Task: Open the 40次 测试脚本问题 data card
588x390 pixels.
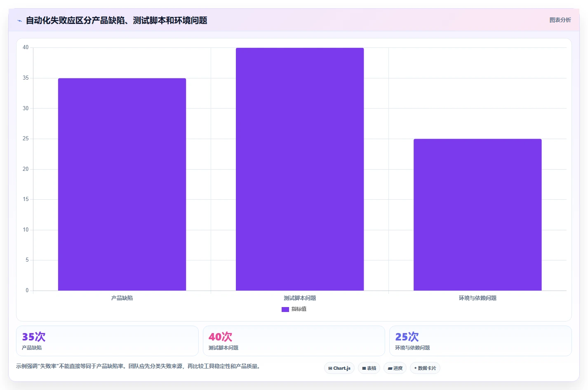Action: tap(294, 341)
